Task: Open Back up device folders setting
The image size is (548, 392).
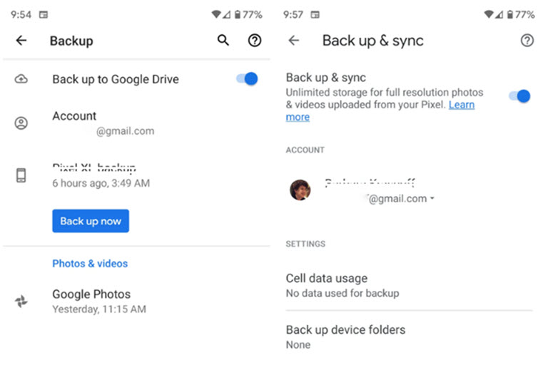Action: [409, 337]
